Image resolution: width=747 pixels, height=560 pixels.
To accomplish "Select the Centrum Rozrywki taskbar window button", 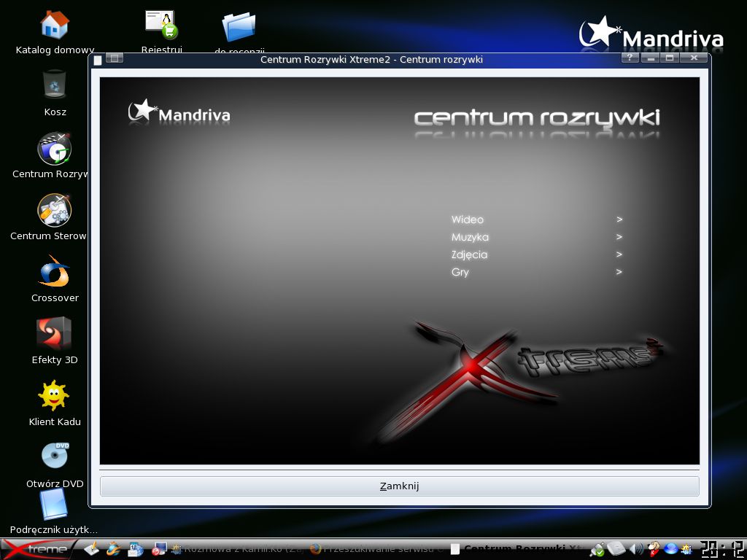I will click(517, 549).
